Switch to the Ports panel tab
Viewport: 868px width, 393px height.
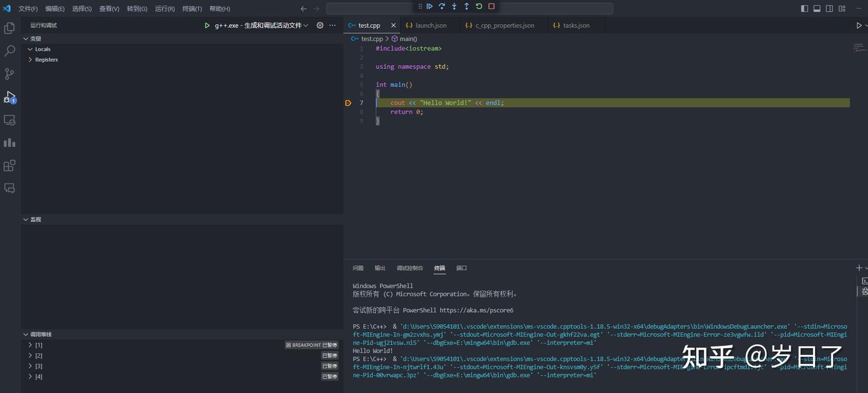tap(461, 268)
